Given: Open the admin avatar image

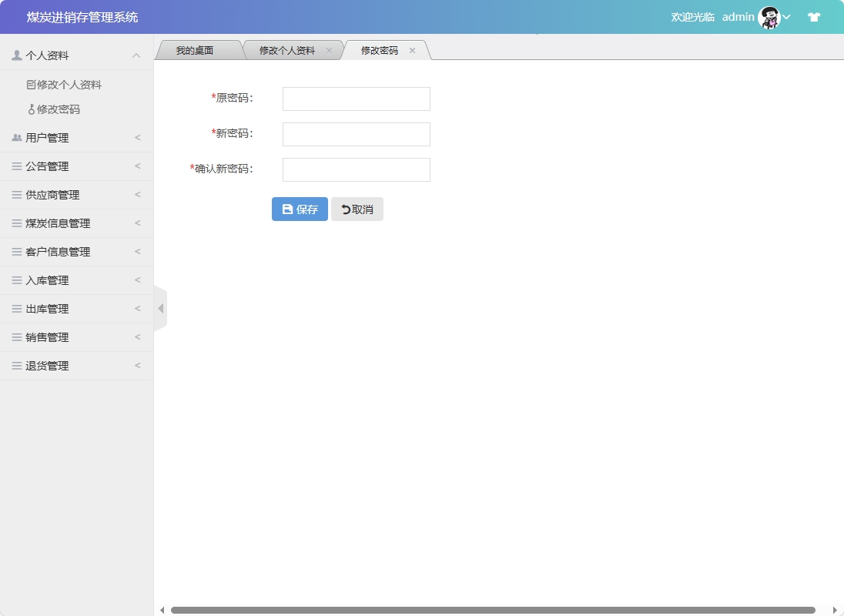Looking at the screenshot, I should coord(769,17).
